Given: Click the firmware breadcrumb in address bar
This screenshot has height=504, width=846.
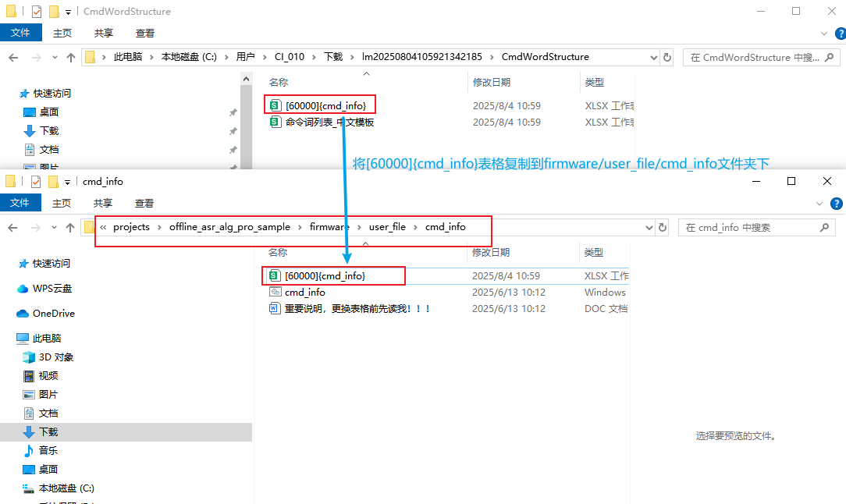Looking at the screenshot, I should [x=329, y=227].
